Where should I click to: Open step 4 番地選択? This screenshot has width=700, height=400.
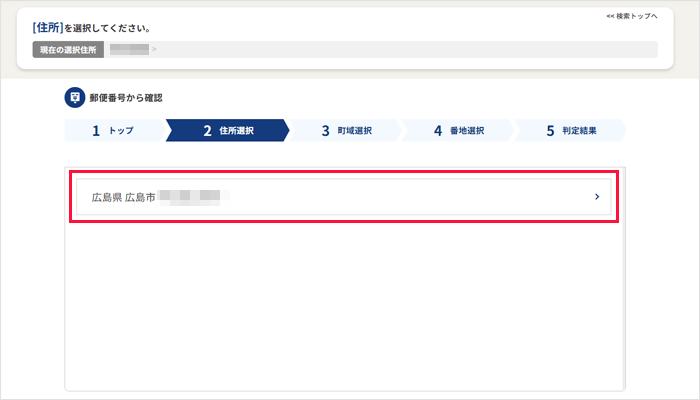pyautogui.click(x=458, y=130)
